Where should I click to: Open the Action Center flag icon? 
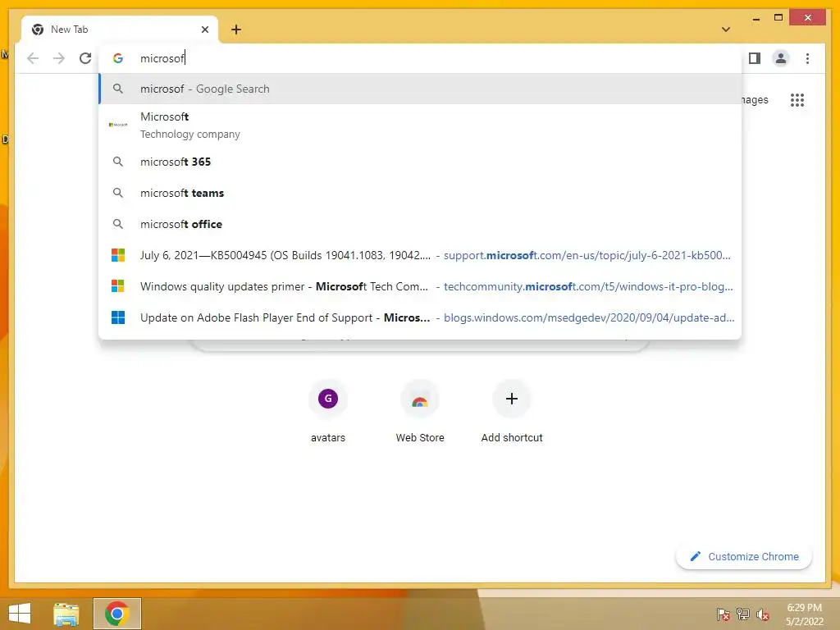pyautogui.click(x=724, y=614)
